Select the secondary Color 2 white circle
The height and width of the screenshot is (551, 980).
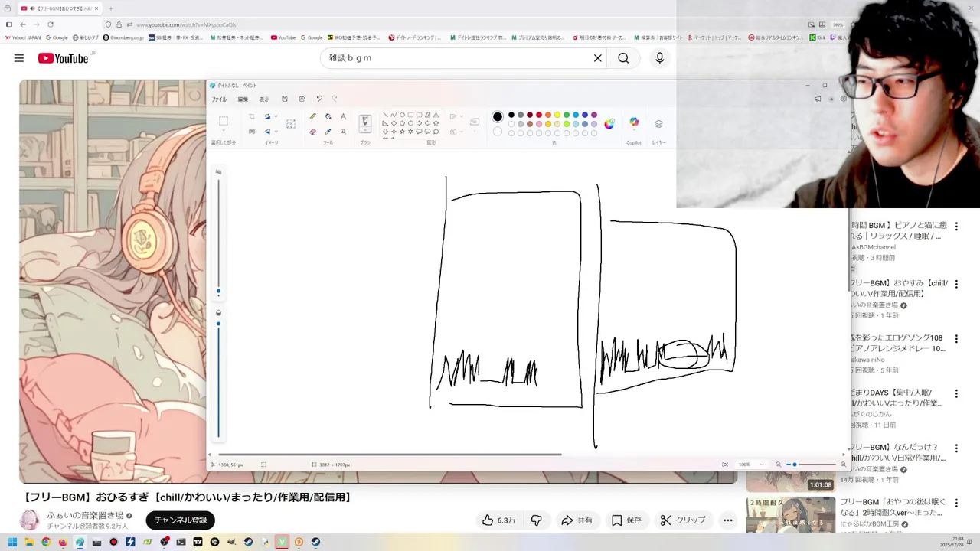[498, 131]
